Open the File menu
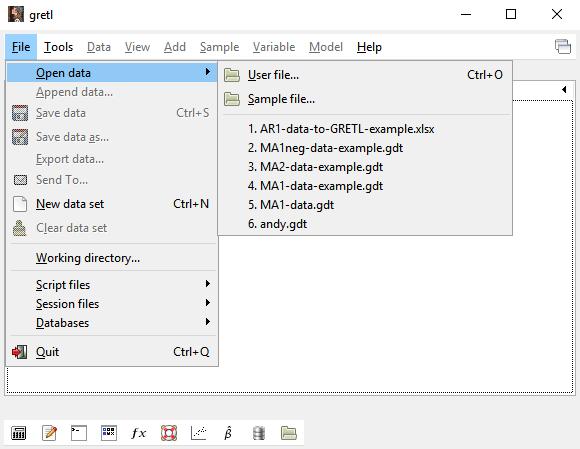The width and height of the screenshot is (580, 449). point(21,47)
